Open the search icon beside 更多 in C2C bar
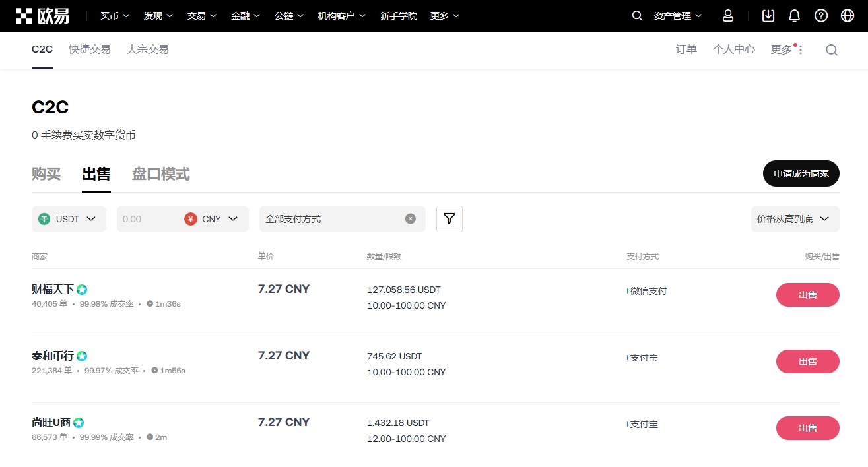Viewport: 868px width, 467px height. (832, 49)
